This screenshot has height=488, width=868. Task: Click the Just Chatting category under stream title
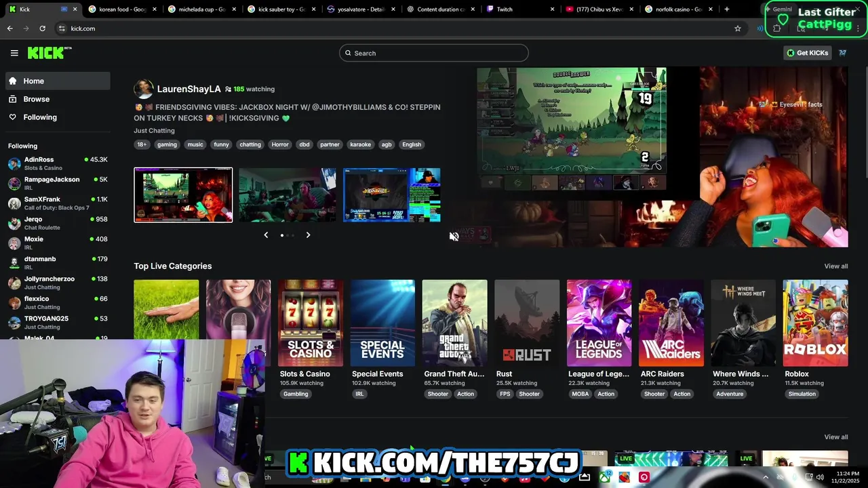[154, 130]
